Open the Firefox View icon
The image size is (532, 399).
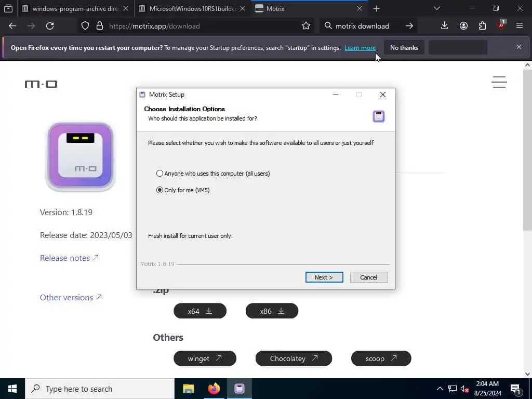pos(8,8)
